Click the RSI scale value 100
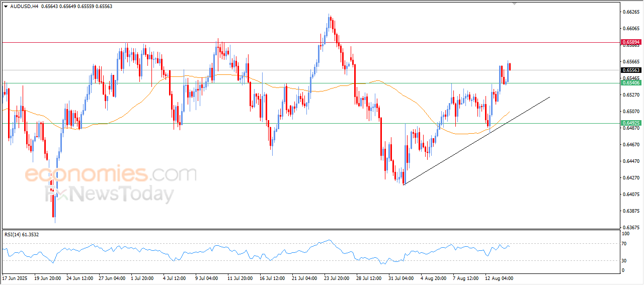The image size is (644, 285). coord(626,234)
